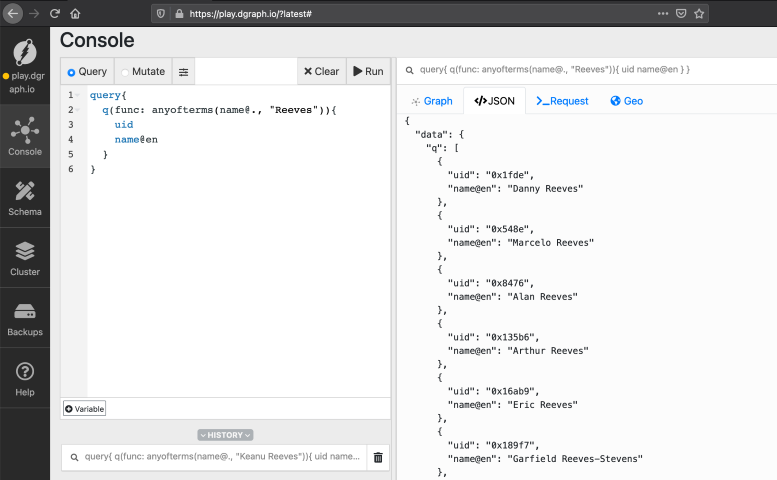Open the Console sidebar section
Viewport: 777px width, 480px height.
[x=25, y=136]
